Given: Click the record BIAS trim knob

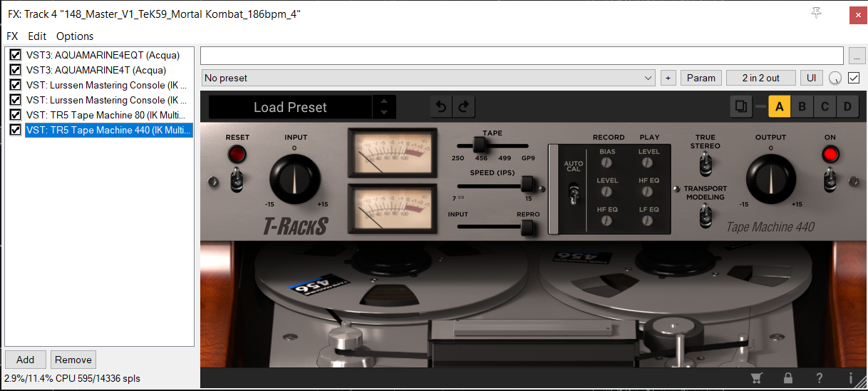Looking at the screenshot, I should click(606, 163).
